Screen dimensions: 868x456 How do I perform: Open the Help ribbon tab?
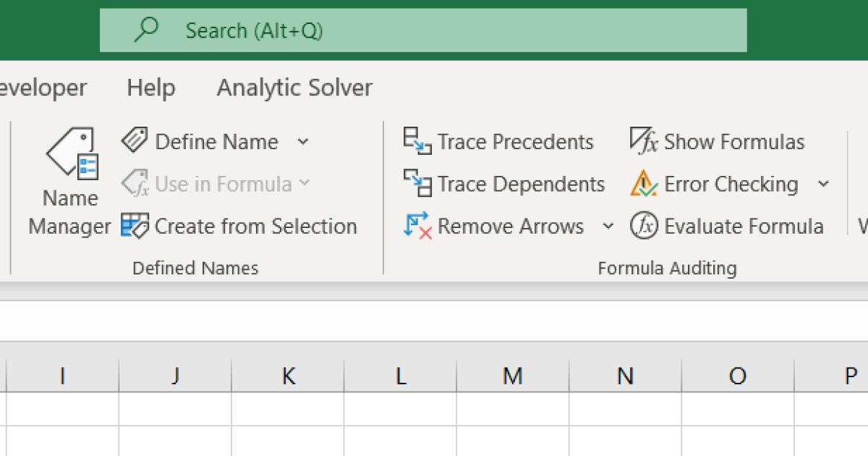(x=150, y=88)
